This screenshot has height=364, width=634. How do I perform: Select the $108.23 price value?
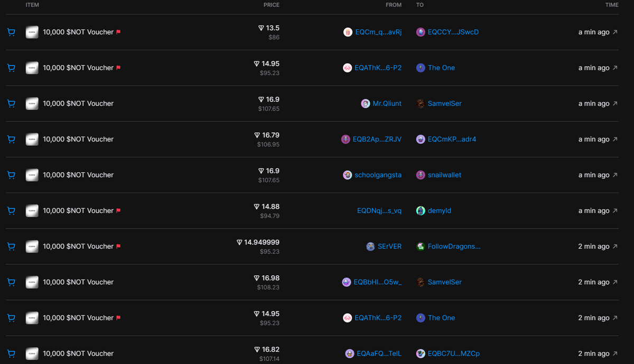268,287
